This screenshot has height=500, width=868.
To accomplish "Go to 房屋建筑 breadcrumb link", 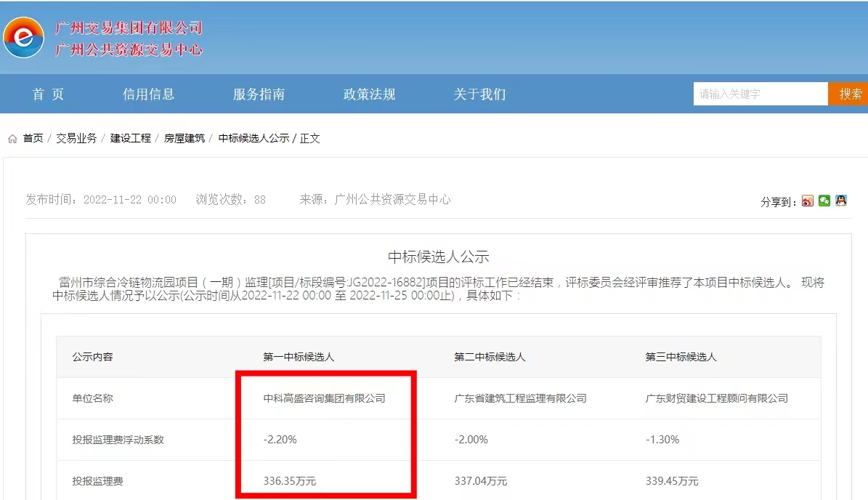I will [184, 138].
